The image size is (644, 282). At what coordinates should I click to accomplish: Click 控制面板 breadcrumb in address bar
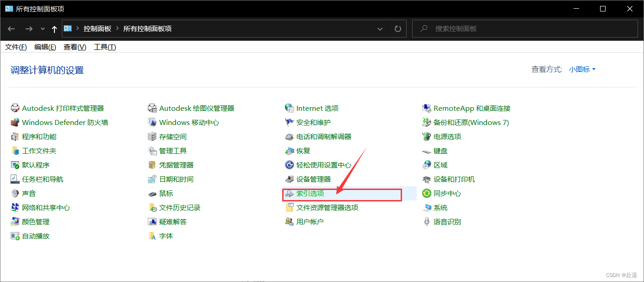(97, 29)
